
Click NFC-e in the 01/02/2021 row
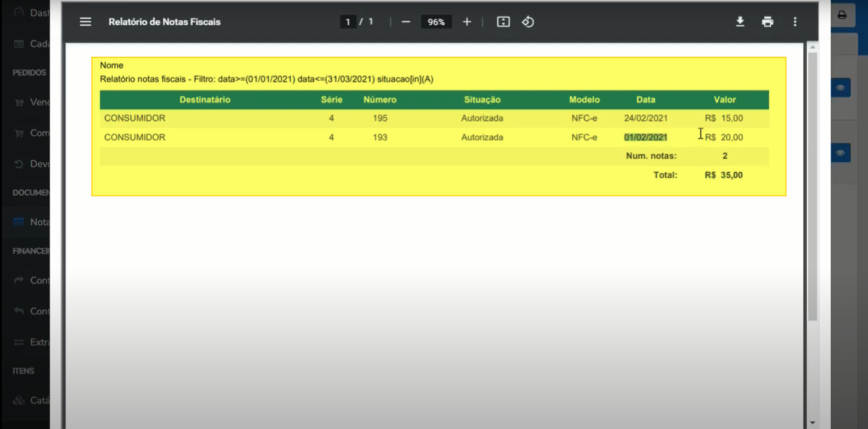[x=584, y=137]
